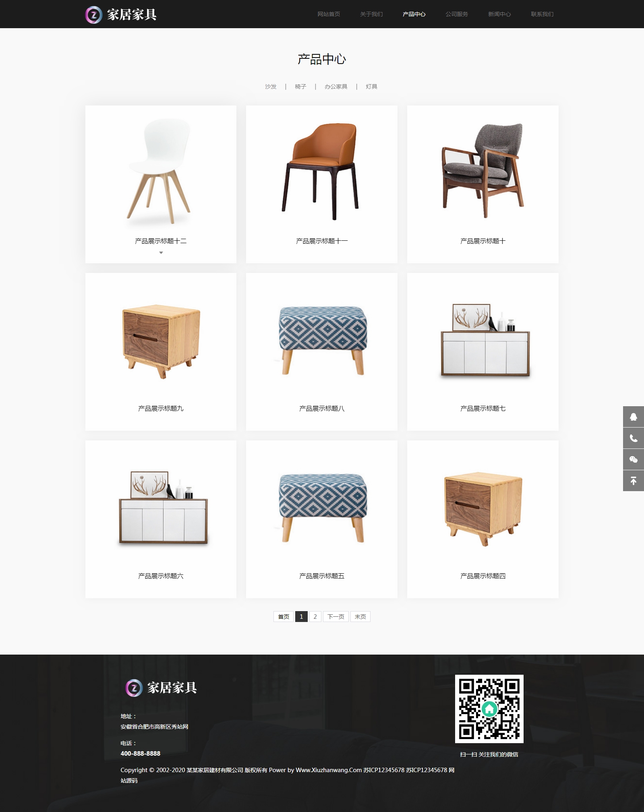Click the WeChat QR code image

click(x=489, y=709)
